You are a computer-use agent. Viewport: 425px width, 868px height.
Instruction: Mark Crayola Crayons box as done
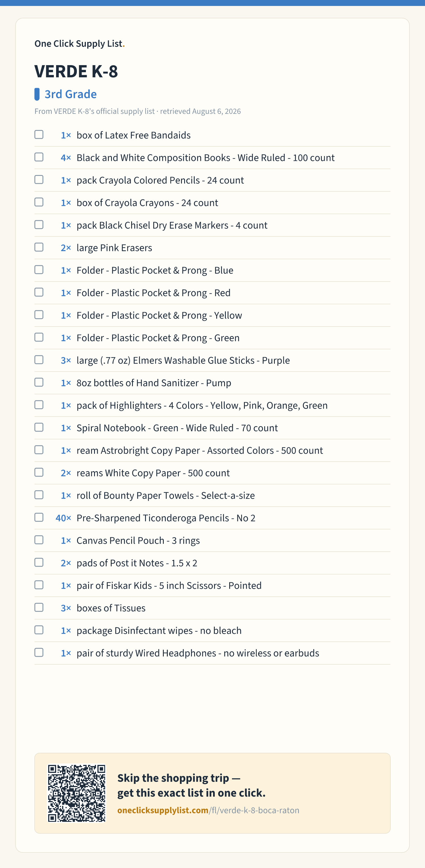point(39,202)
